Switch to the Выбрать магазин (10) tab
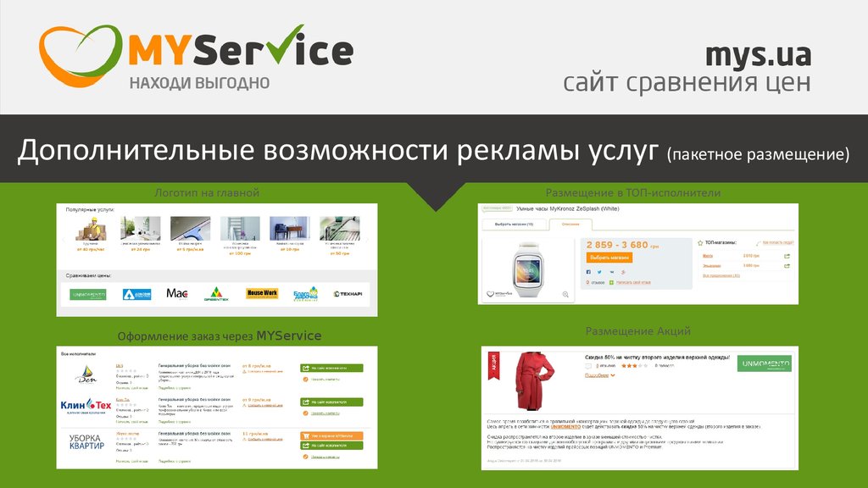The image size is (868, 488). click(514, 224)
